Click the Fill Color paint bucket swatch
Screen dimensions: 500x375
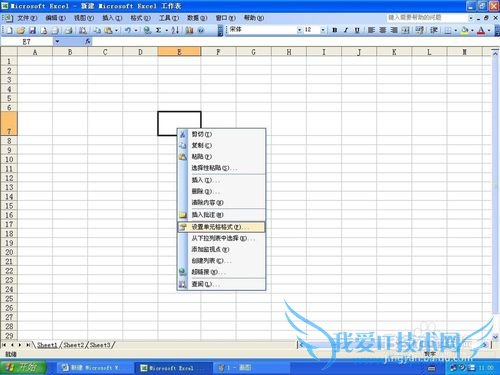coord(465,30)
